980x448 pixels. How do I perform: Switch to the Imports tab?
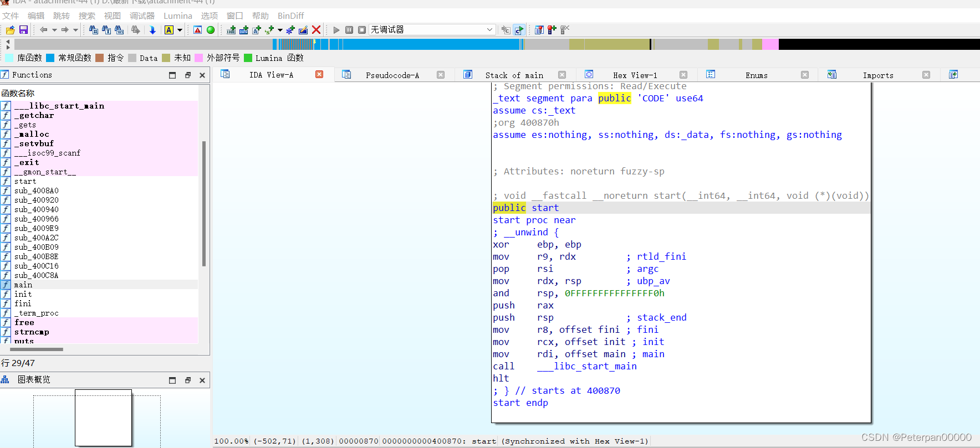878,75
